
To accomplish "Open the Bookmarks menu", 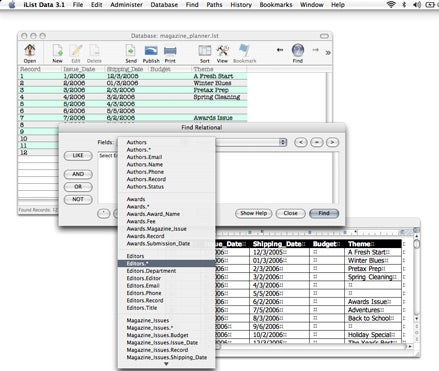I will tap(276, 5).
